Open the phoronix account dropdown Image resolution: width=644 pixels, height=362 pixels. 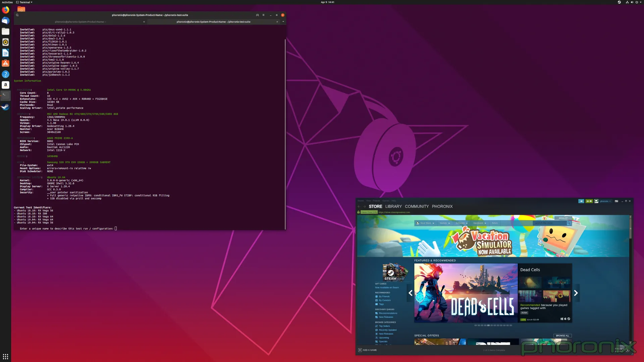(x=605, y=201)
